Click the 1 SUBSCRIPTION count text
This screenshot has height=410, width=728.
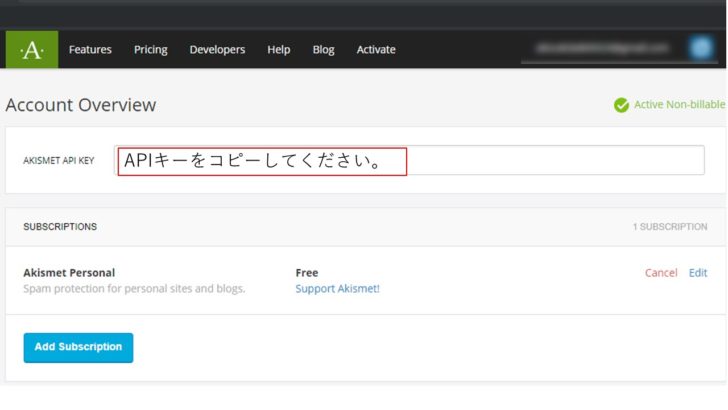coord(670,227)
